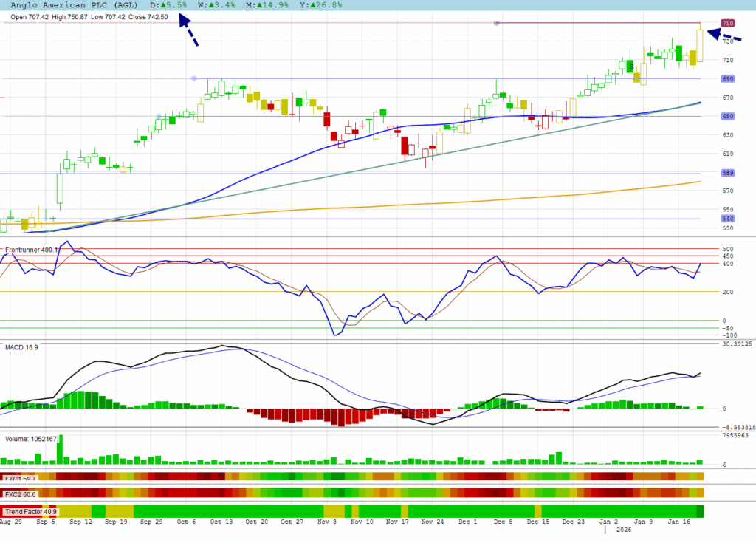The image size is (756, 543).
Task: Select the FXC1 59.7 heatmap label
Action: click(19, 478)
